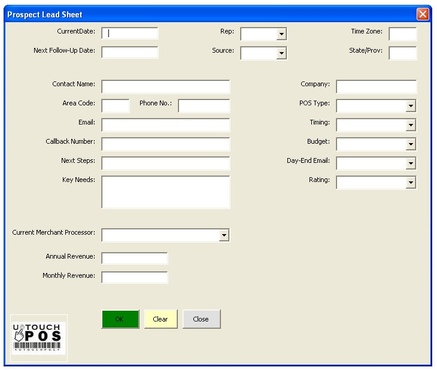Click the 'Contact Name:' label
This screenshot has width=437, height=370.
coord(74,84)
